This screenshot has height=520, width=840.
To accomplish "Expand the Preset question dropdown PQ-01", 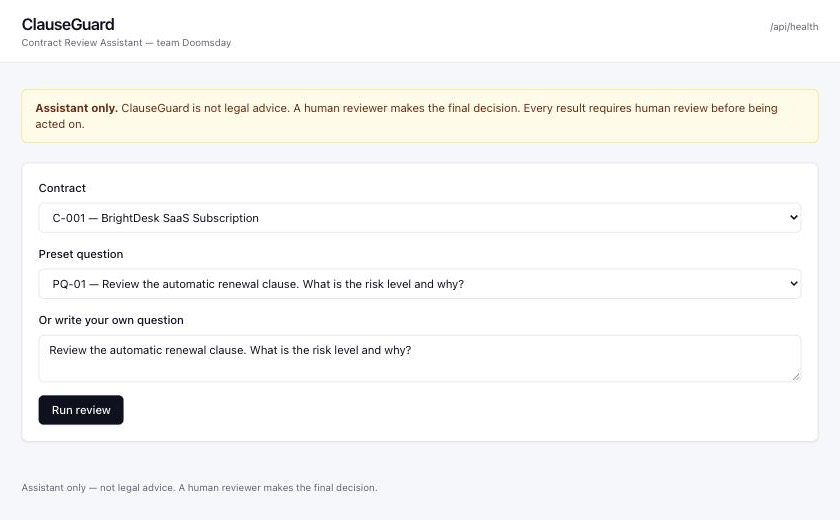I will click(x=419, y=284).
